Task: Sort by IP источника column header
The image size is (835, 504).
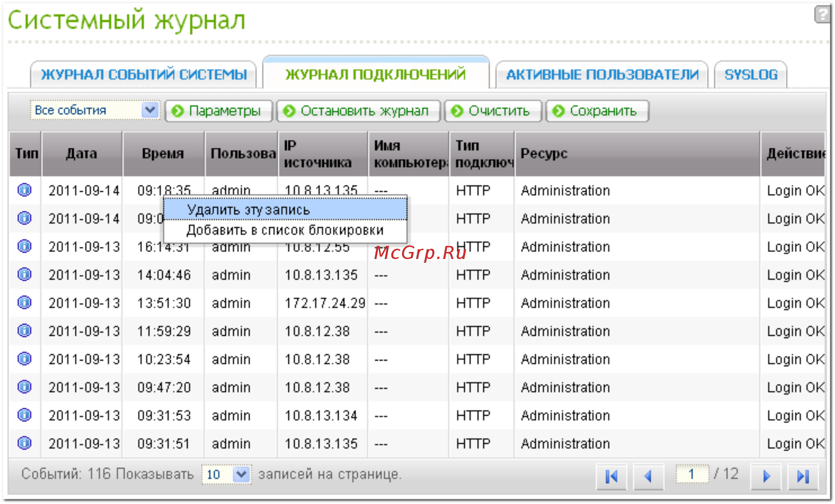Action: pos(324,153)
